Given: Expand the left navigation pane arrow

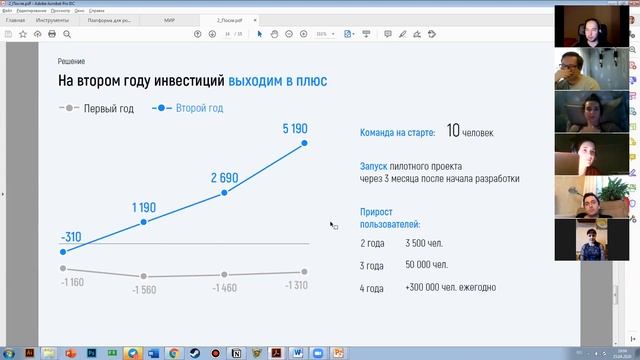Looking at the screenshot, I should (3, 194).
